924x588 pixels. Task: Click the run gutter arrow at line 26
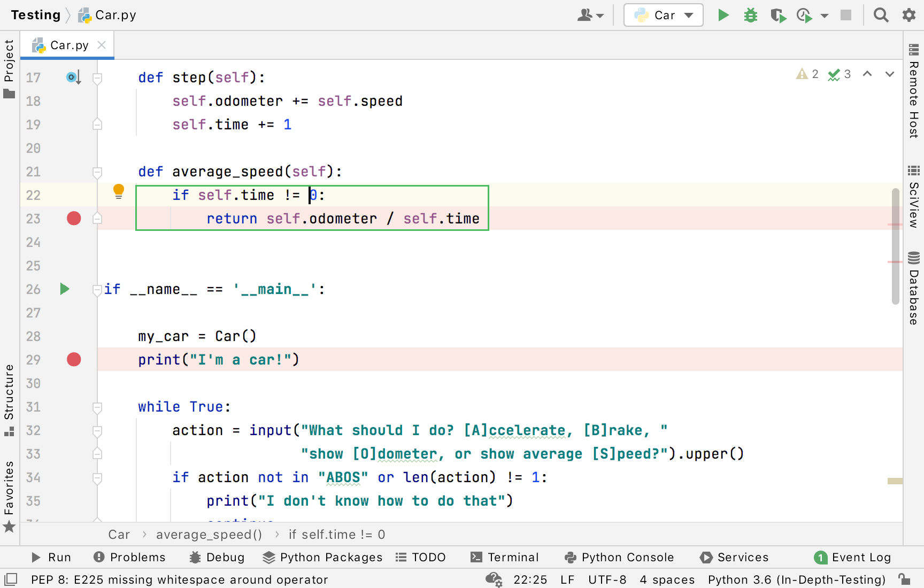click(65, 289)
